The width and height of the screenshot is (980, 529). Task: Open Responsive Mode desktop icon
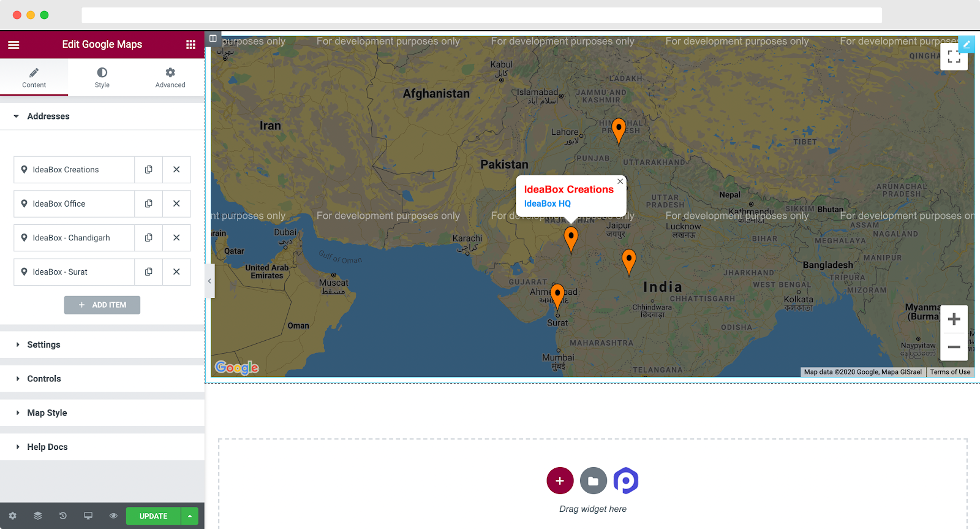tap(88, 516)
